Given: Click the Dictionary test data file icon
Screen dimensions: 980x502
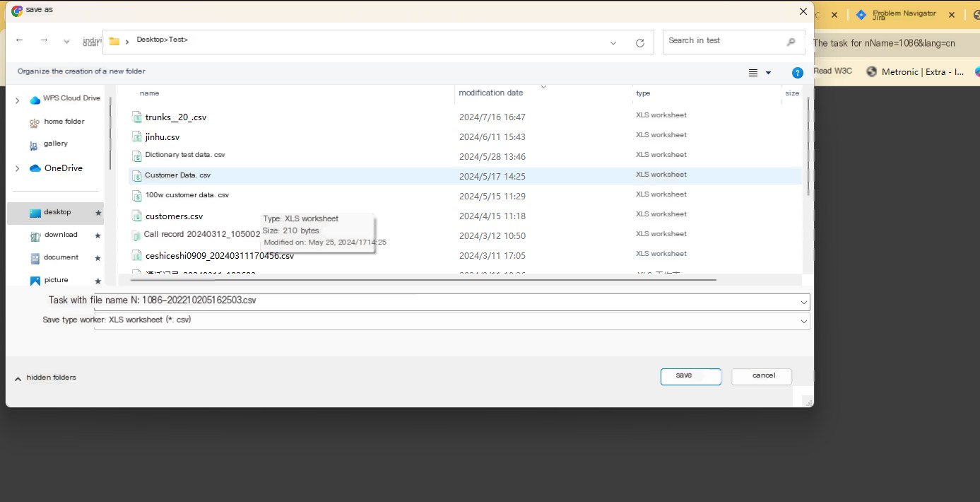Looking at the screenshot, I should (x=137, y=156).
